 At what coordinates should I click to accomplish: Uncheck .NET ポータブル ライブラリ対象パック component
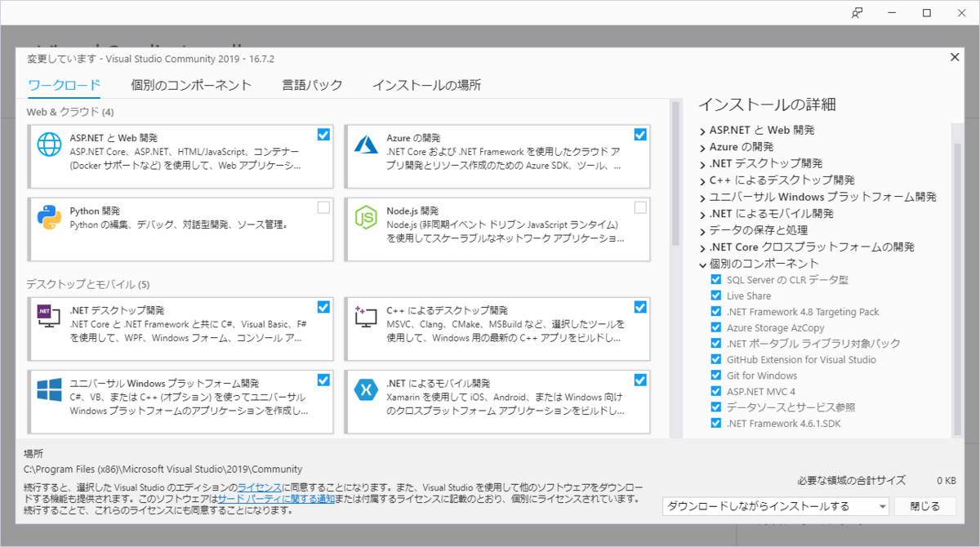coord(716,344)
